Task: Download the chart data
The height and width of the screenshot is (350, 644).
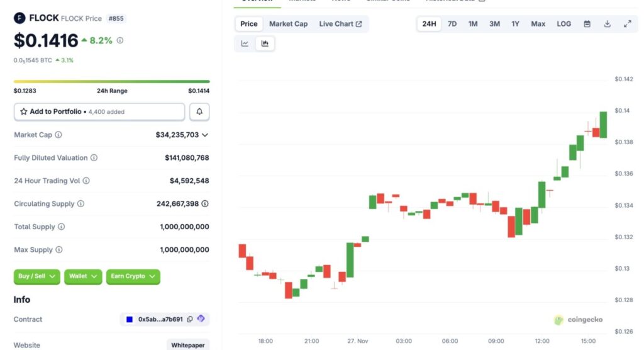Action: pos(607,24)
